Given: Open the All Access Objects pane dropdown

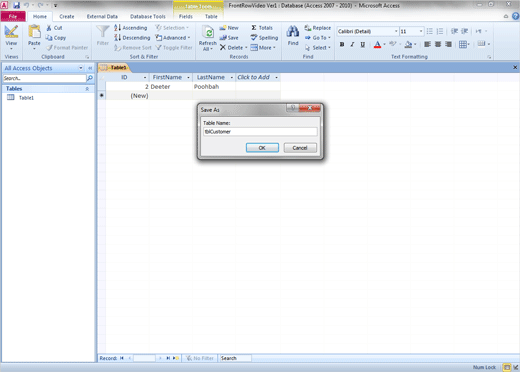Looking at the screenshot, I should (81, 68).
